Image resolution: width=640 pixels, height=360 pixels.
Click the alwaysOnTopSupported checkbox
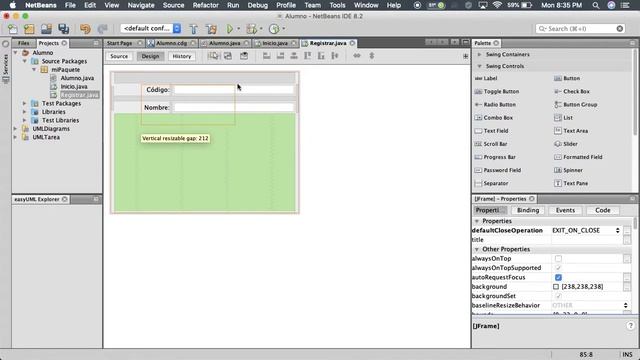point(558,268)
